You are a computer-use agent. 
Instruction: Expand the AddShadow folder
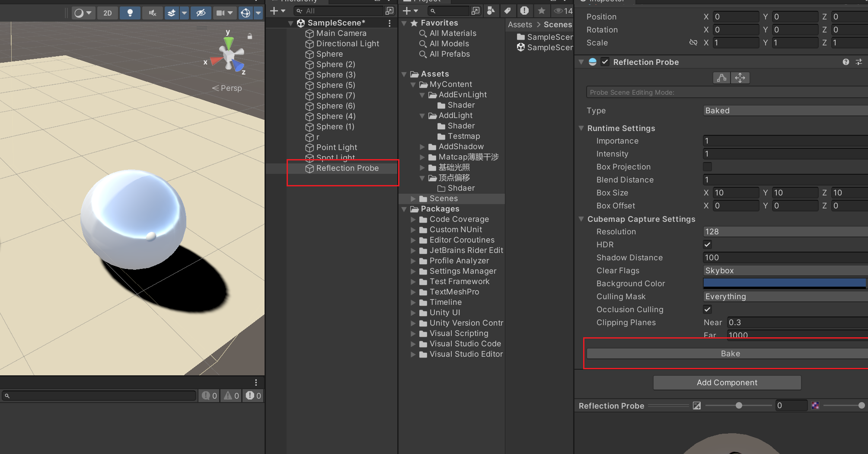422,147
